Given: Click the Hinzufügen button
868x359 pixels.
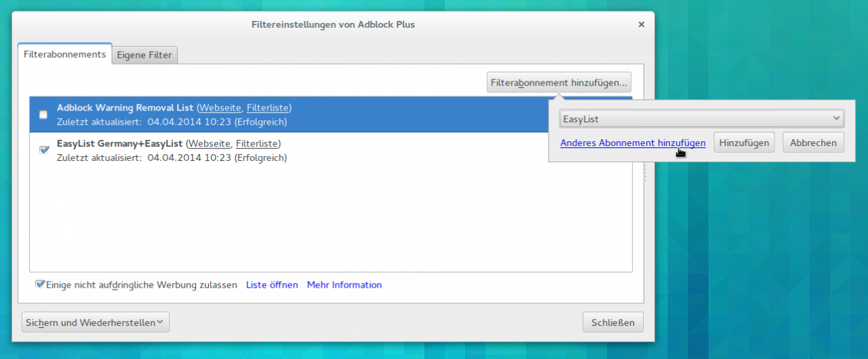Looking at the screenshot, I should pos(744,143).
